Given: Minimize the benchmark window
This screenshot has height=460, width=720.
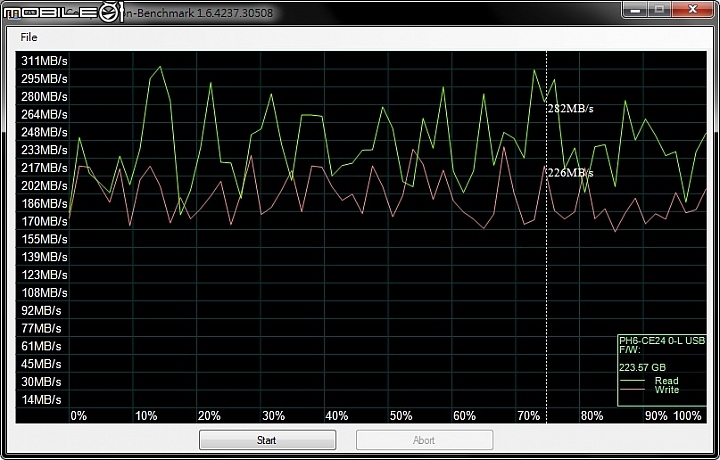Looking at the screenshot, I should (x=636, y=10).
